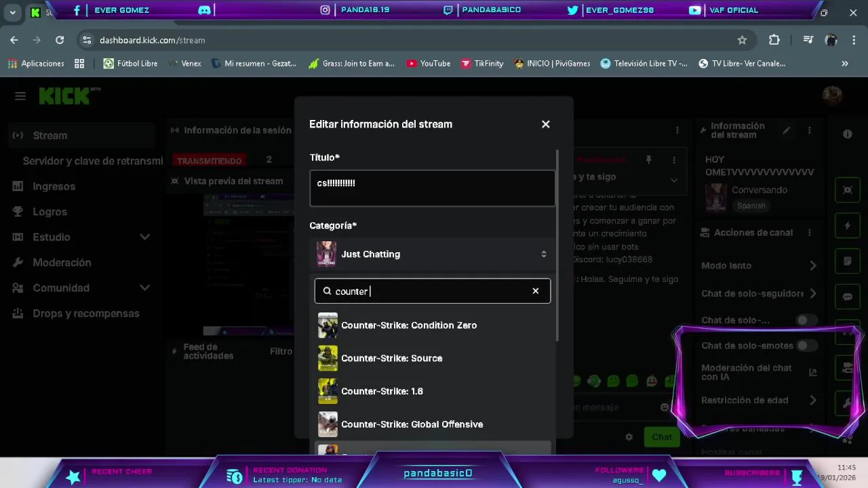
Task: Click Filtro in Feed de actividades
Action: point(281,351)
